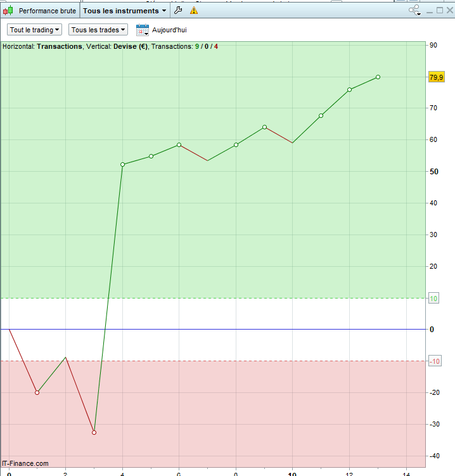This screenshot has width=455, height=476.
Task: Select the data point at transaction 5
Action: 151,156
